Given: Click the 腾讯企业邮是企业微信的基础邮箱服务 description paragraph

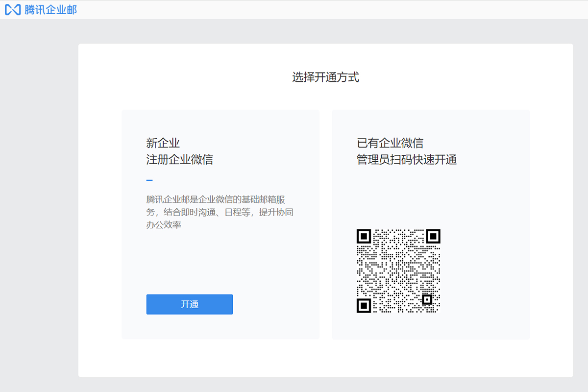Looking at the screenshot, I should pyautogui.click(x=220, y=212).
